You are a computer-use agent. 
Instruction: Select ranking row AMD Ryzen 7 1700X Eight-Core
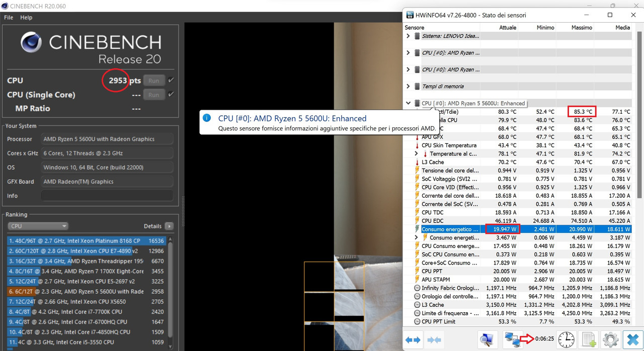click(x=86, y=271)
